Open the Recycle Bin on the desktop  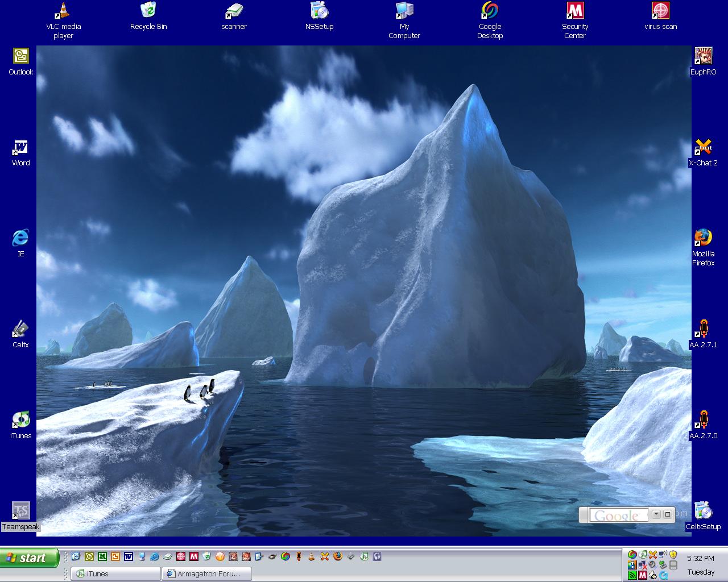(x=148, y=11)
